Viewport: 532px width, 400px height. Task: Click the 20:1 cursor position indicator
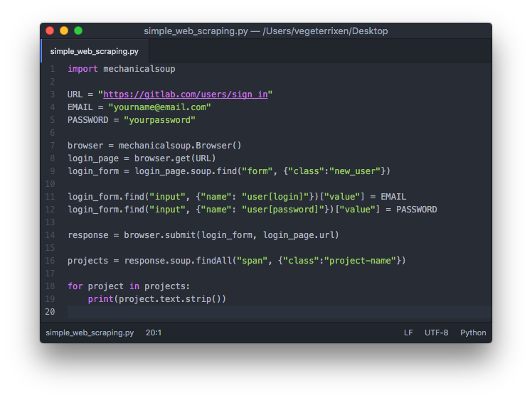tap(154, 333)
